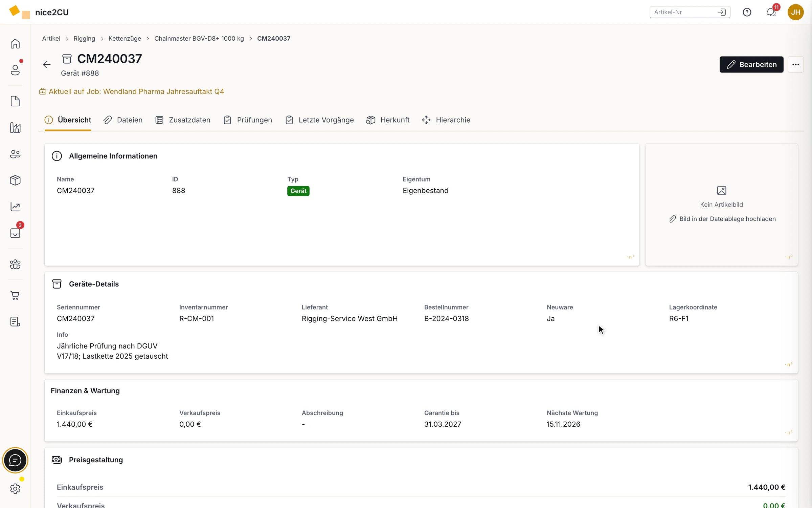Open the contacts people icon in sidebar
Viewport: 812px width, 508px height.
tap(15, 154)
